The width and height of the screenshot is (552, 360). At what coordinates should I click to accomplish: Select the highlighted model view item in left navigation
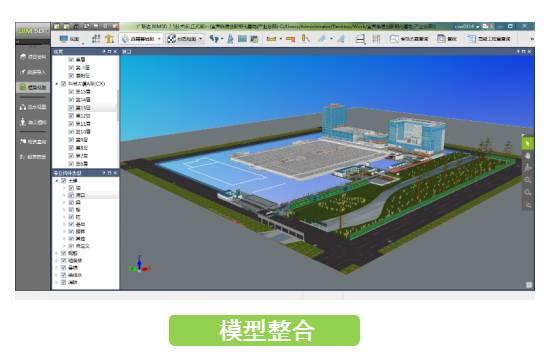(x=33, y=87)
